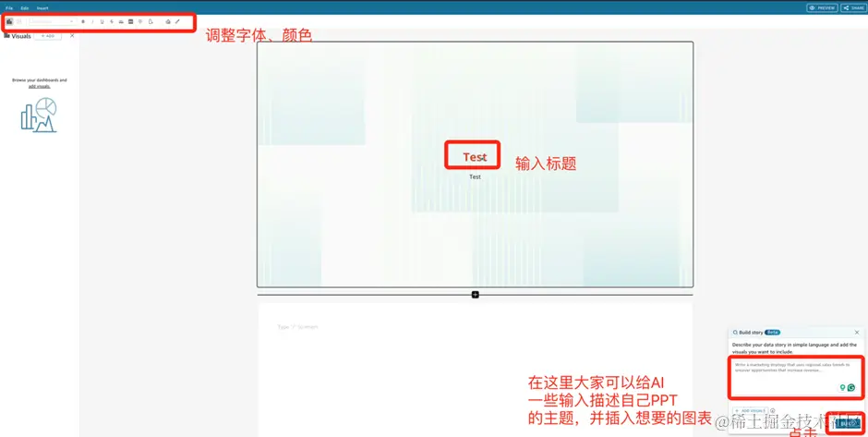868x437 pixels.
Task: Close the Build story panel
Action: (857, 333)
